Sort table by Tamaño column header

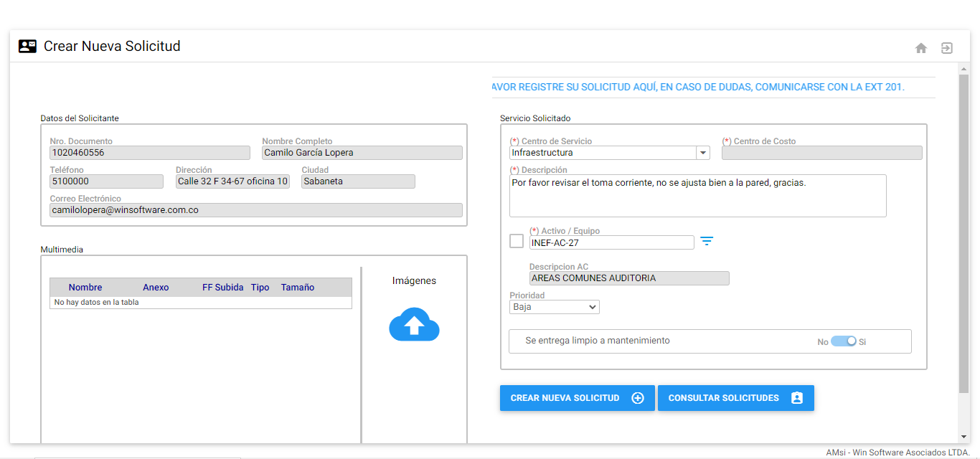298,288
